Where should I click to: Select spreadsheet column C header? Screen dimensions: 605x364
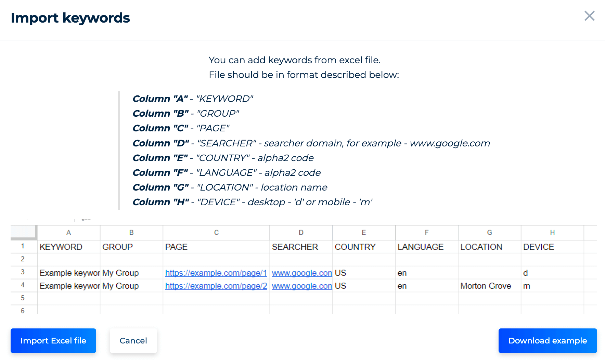[x=217, y=233]
